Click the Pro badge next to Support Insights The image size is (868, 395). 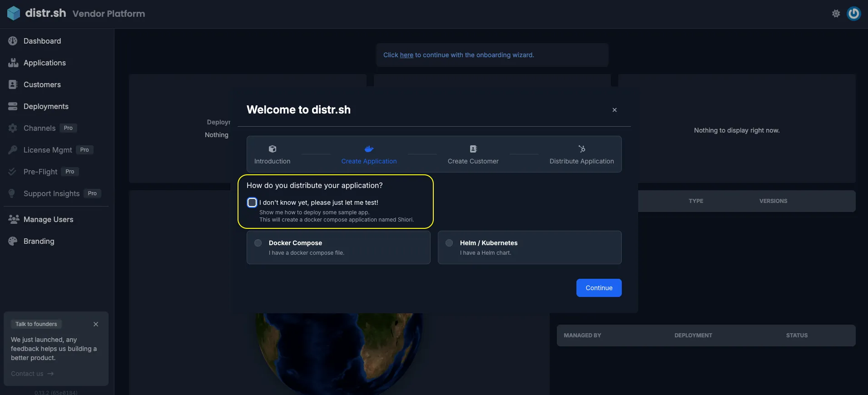pos(92,193)
